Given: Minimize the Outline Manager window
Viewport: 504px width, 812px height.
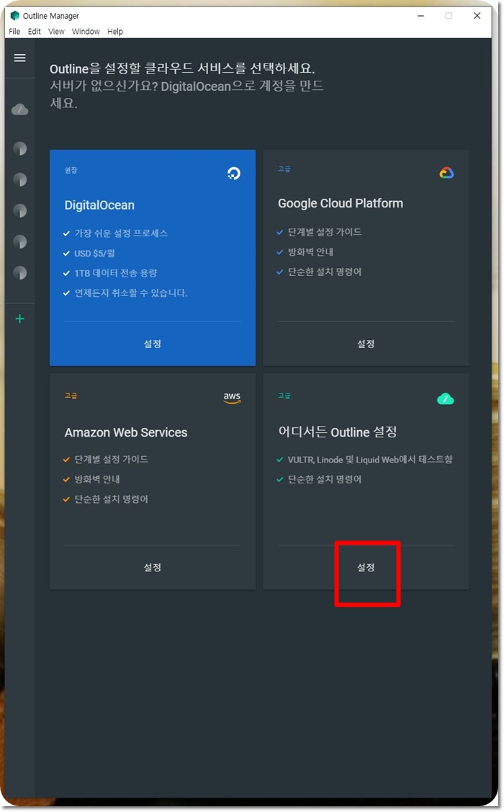Looking at the screenshot, I should (x=420, y=16).
